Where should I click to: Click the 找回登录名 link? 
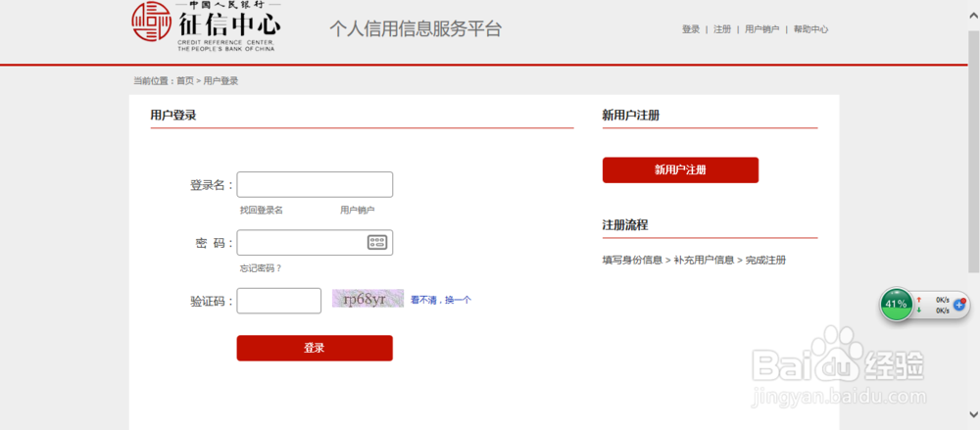[262, 210]
